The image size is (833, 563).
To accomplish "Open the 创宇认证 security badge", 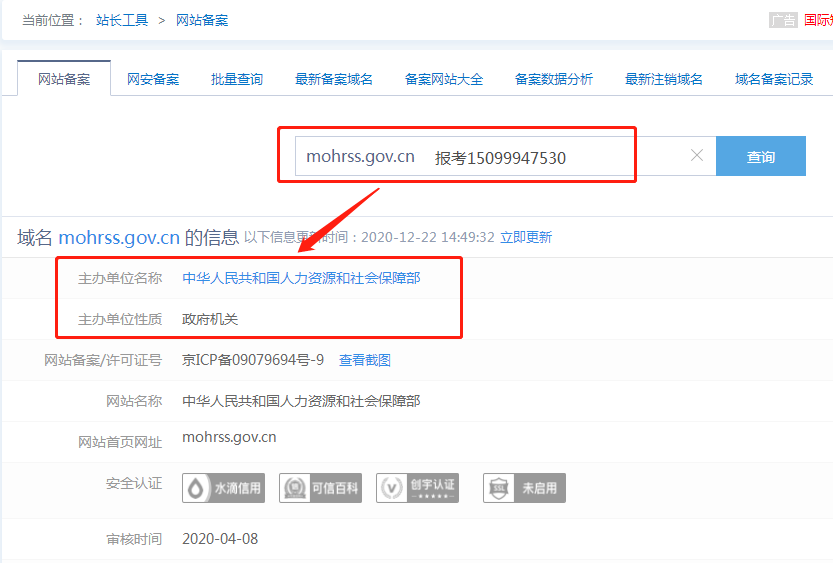I will coord(418,488).
